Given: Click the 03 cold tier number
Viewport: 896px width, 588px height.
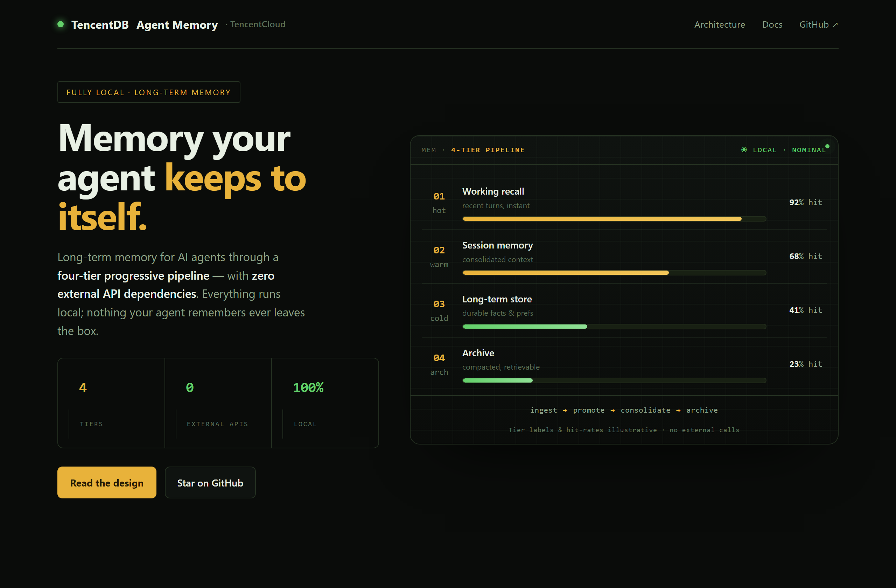Looking at the screenshot, I should [439, 304].
